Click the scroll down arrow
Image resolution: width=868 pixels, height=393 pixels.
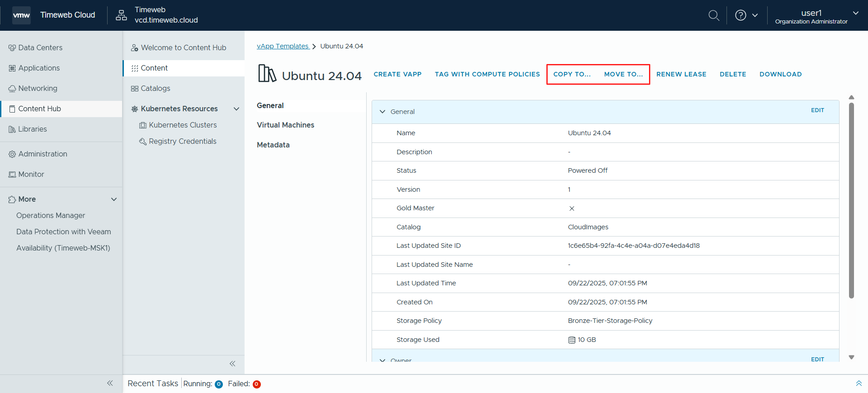point(851,357)
